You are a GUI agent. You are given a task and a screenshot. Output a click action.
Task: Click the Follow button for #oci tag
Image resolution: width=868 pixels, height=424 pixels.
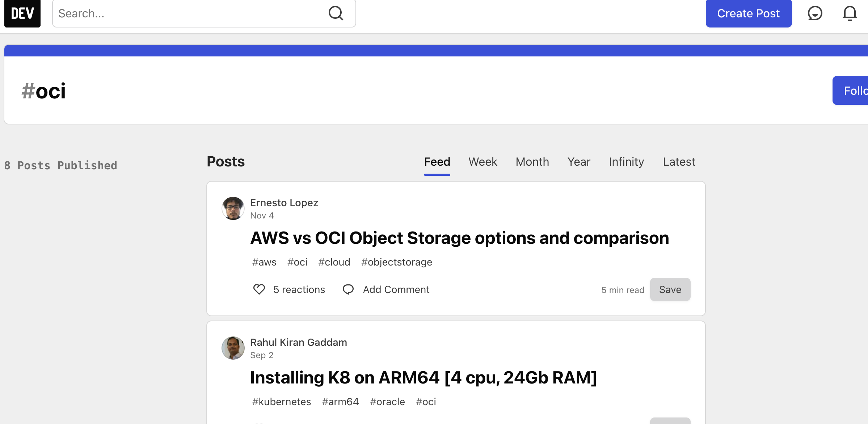click(854, 90)
